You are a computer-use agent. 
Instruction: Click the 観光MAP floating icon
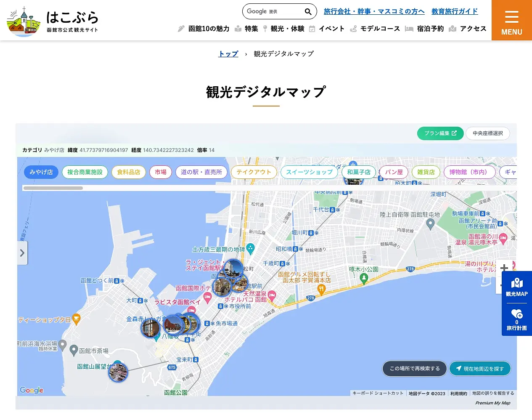coord(516,287)
